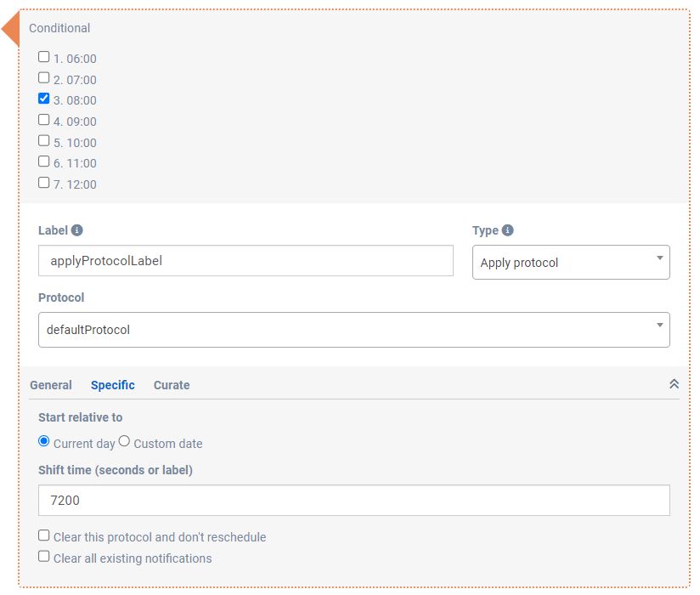Collapse the settings panel with double chevron

tap(674, 384)
